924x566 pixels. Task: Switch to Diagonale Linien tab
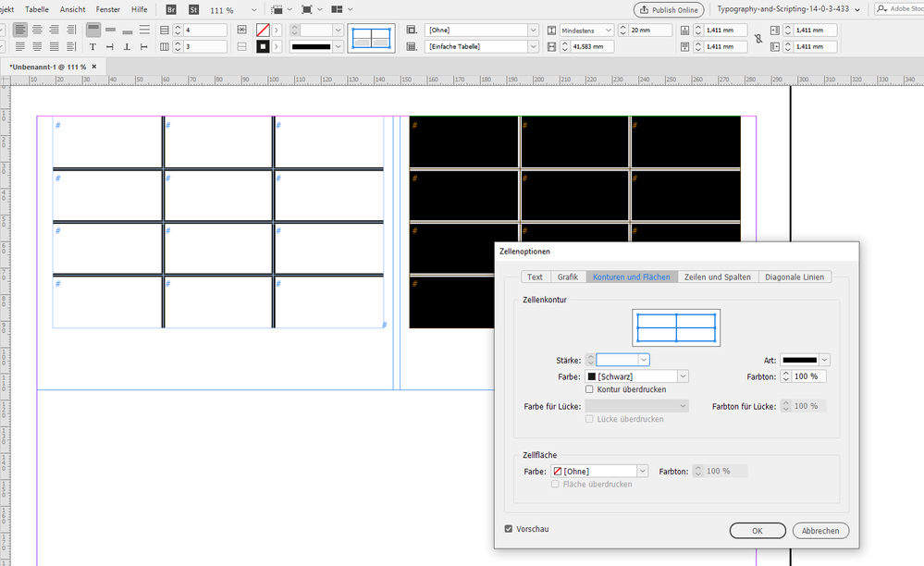[795, 277]
